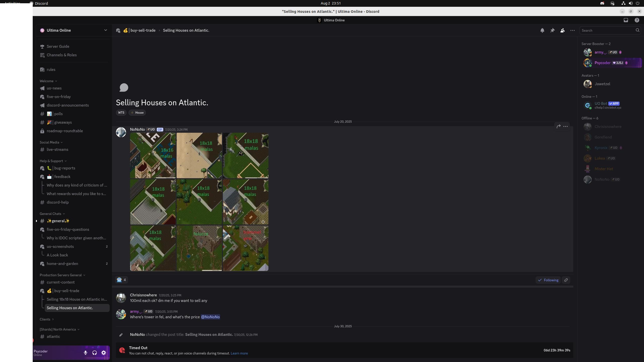644x362 pixels.
Task: Open the discord-announcements channel
Action: click(73, 105)
